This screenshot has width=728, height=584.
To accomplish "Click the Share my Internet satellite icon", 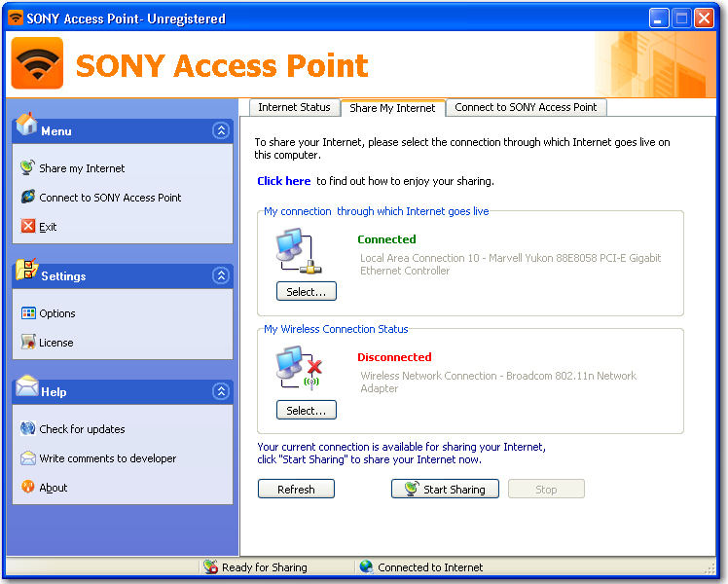I will [x=27, y=167].
